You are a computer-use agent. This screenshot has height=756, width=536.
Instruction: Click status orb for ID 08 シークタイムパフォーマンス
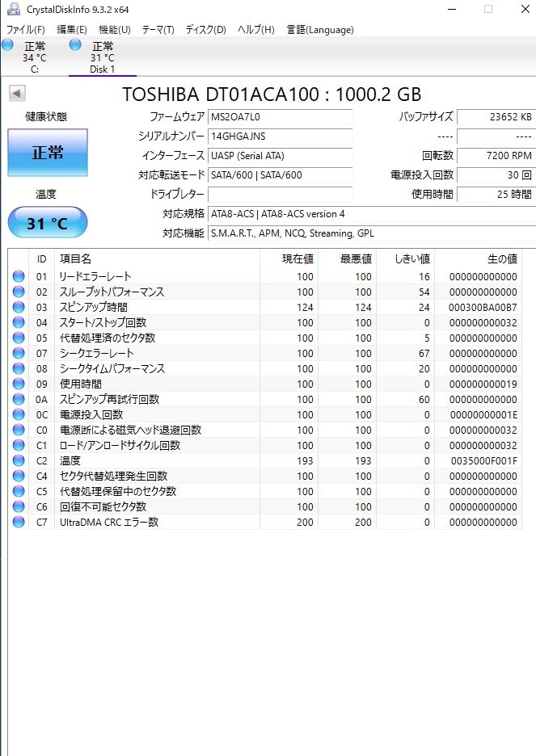tap(19, 368)
